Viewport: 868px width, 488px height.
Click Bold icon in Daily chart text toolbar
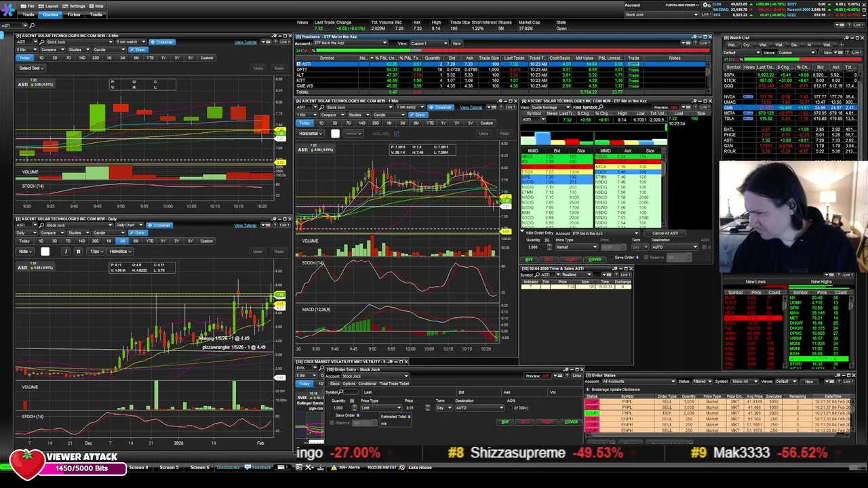pos(78,251)
